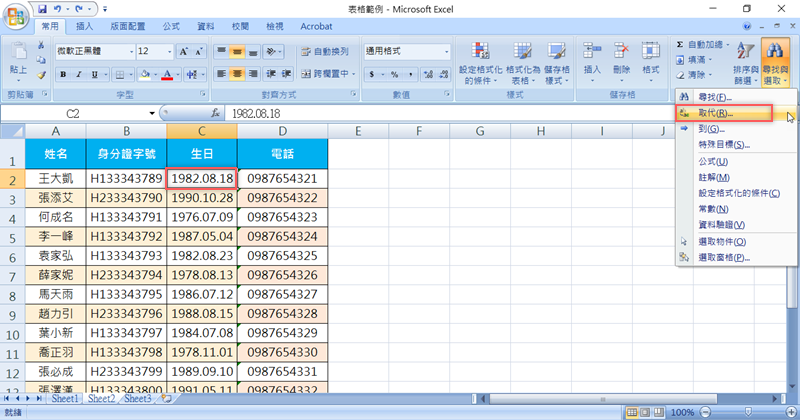Expand the Name Box dropdown arrow
This screenshot has width=800, height=420.
tap(152, 114)
